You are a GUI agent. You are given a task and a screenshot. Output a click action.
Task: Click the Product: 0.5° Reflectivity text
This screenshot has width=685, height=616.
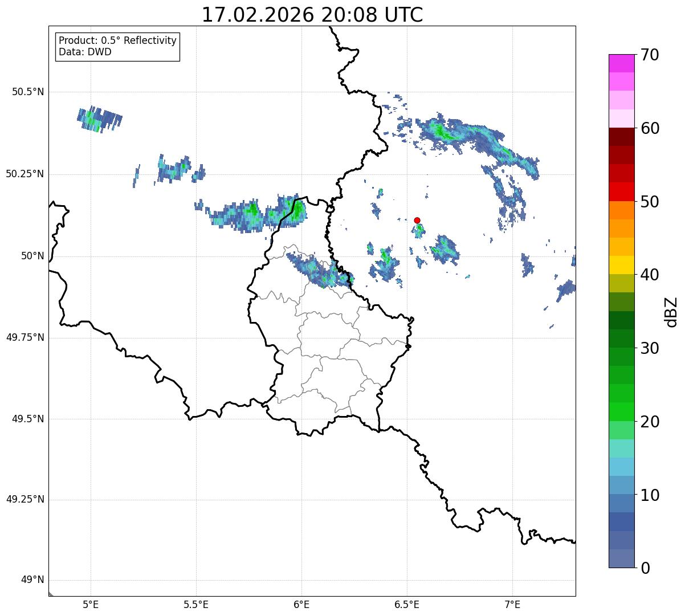pos(118,40)
